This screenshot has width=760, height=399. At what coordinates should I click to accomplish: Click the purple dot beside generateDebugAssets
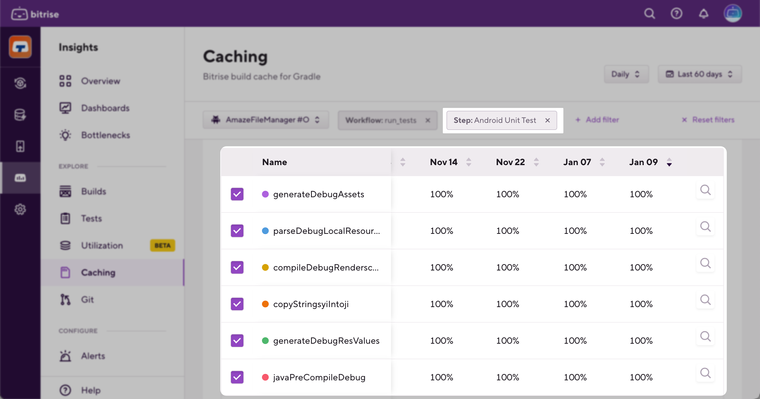pyautogui.click(x=265, y=194)
